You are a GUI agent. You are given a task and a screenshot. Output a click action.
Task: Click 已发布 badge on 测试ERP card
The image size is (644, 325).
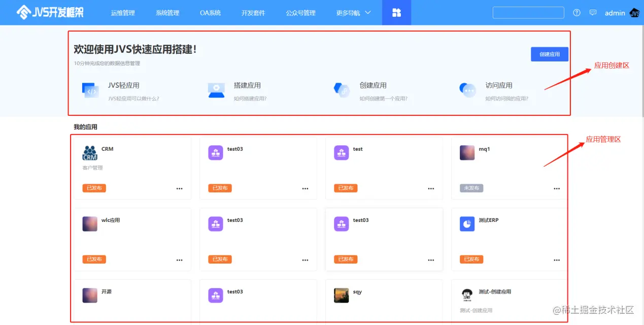pyautogui.click(x=471, y=259)
